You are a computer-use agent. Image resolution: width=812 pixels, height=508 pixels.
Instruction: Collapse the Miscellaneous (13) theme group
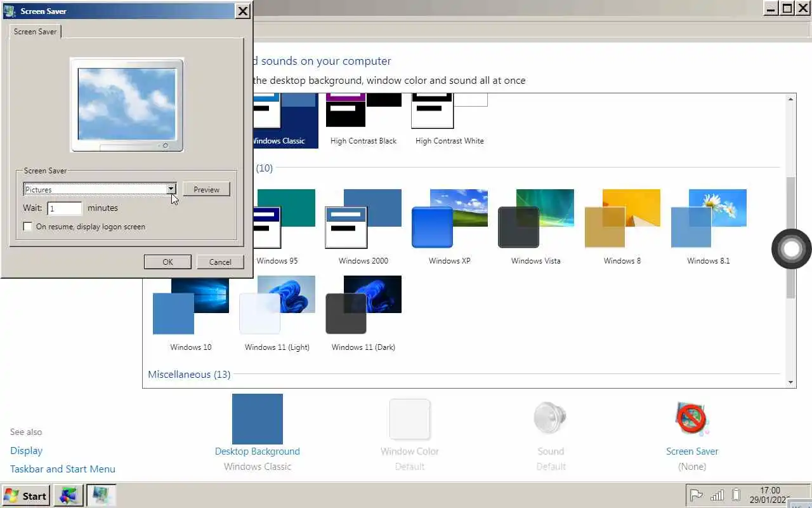pos(189,374)
